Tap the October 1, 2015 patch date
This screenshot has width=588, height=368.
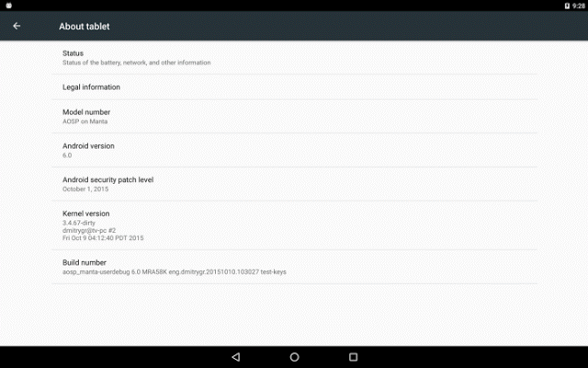(x=85, y=189)
